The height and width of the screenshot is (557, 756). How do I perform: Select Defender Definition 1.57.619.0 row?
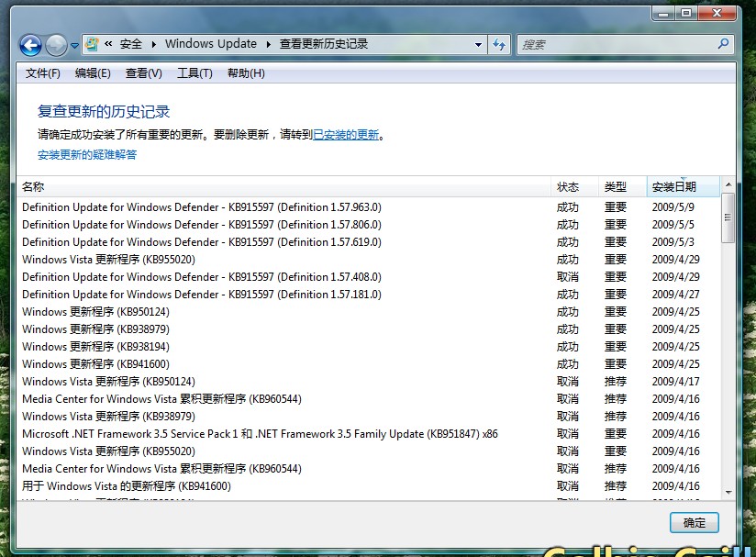[x=369, y=242]
